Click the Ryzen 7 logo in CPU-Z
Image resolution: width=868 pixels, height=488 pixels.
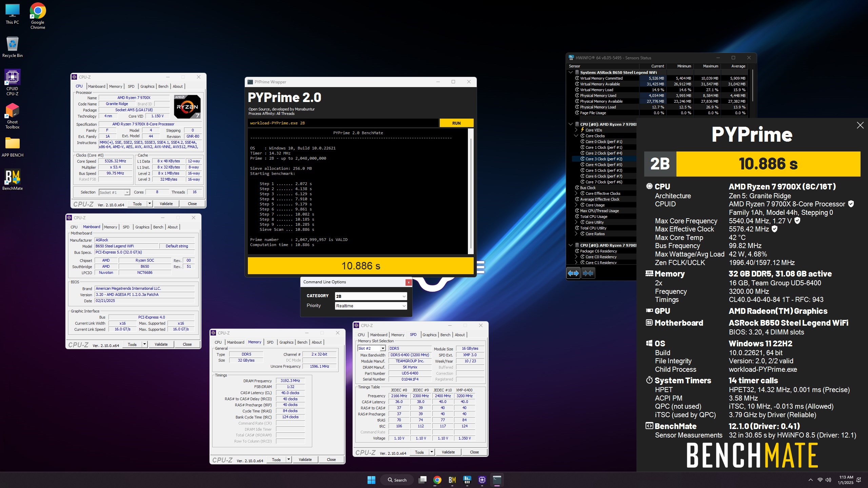(188, 106)
